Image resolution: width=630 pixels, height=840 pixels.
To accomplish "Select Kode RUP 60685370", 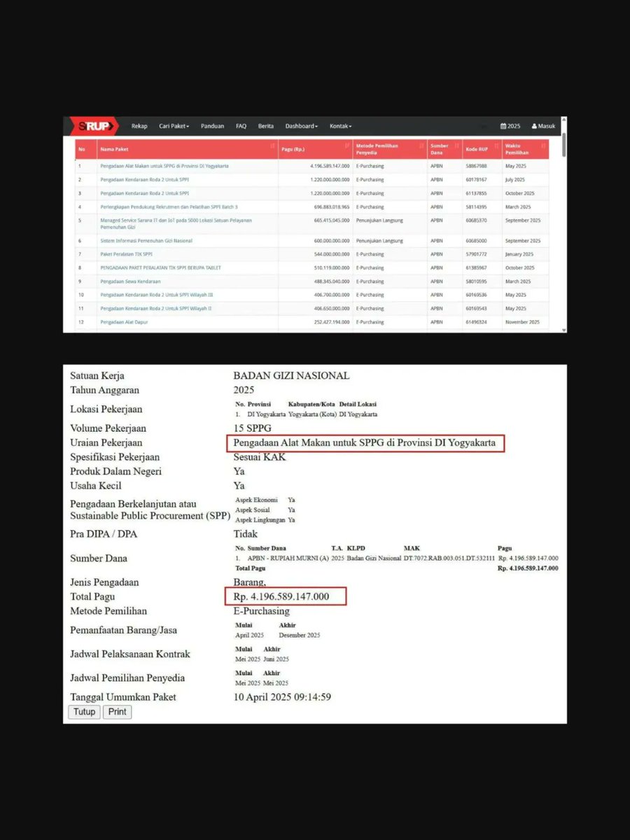I will pos(475,220).
